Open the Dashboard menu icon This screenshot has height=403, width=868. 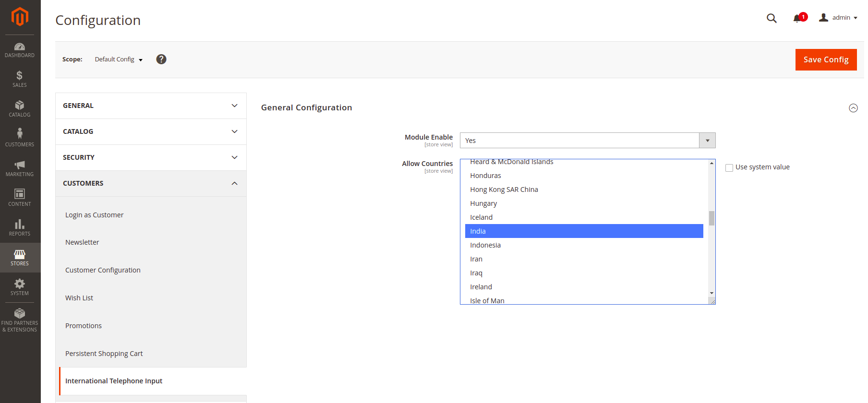point(20,47)
